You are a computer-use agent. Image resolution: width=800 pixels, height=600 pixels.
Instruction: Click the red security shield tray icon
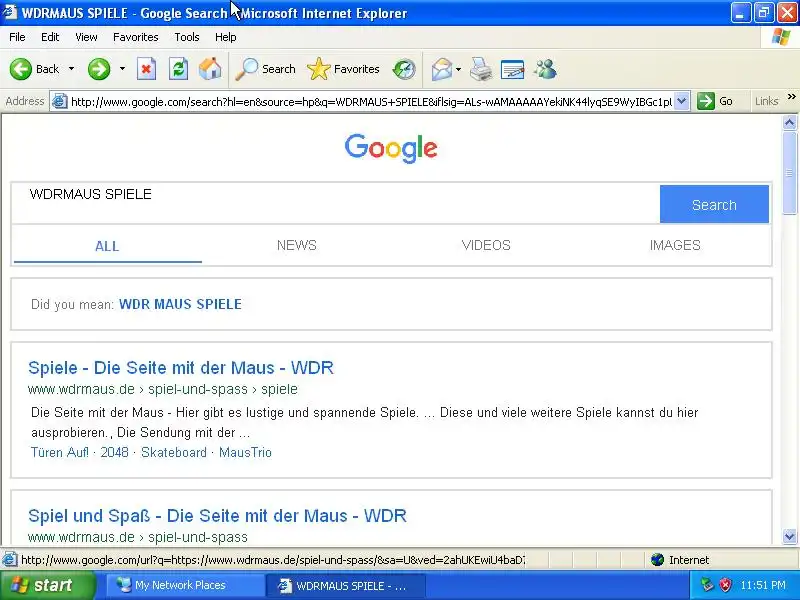click(x=725, y=585)
